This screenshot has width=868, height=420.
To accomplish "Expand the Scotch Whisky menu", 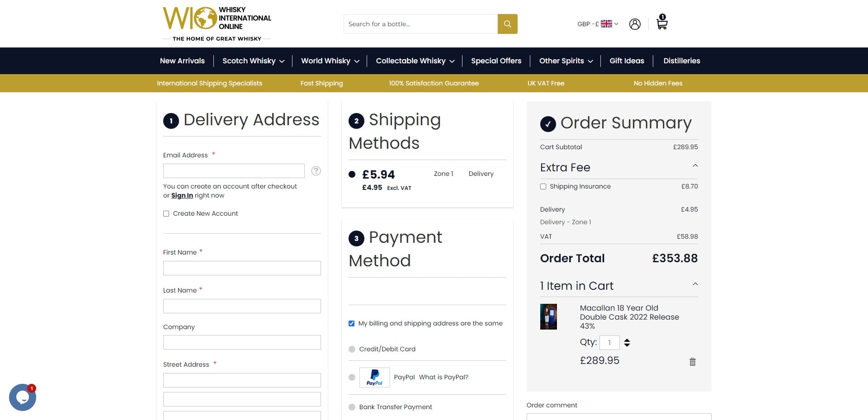I will point(253,61).
